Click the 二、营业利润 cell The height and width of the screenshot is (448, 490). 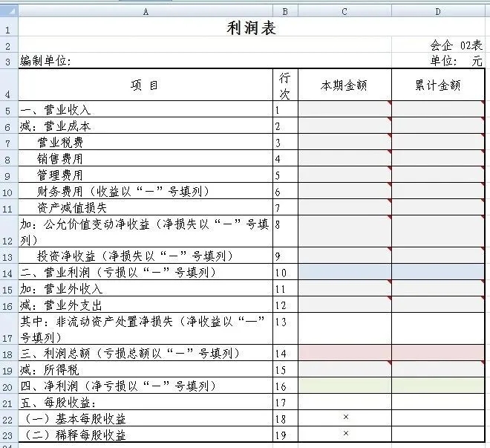click(146, 272)
